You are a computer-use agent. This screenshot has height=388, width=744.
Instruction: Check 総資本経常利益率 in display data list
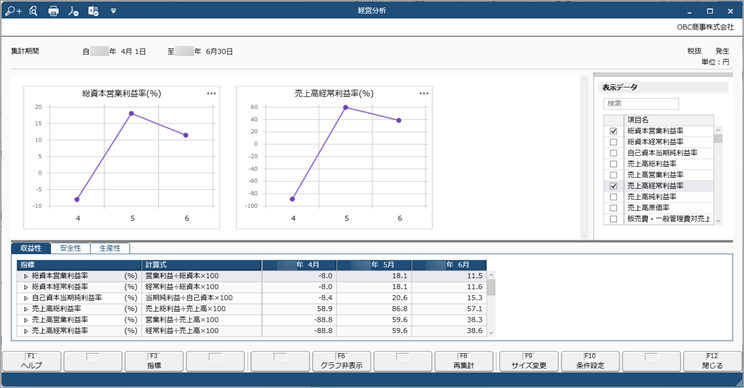point(614,142)
